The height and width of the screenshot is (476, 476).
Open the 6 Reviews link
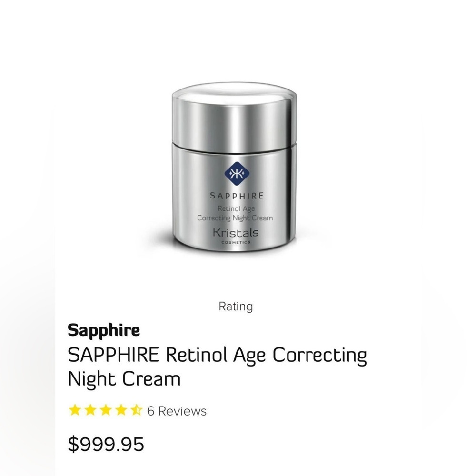(x=177, y=410)
